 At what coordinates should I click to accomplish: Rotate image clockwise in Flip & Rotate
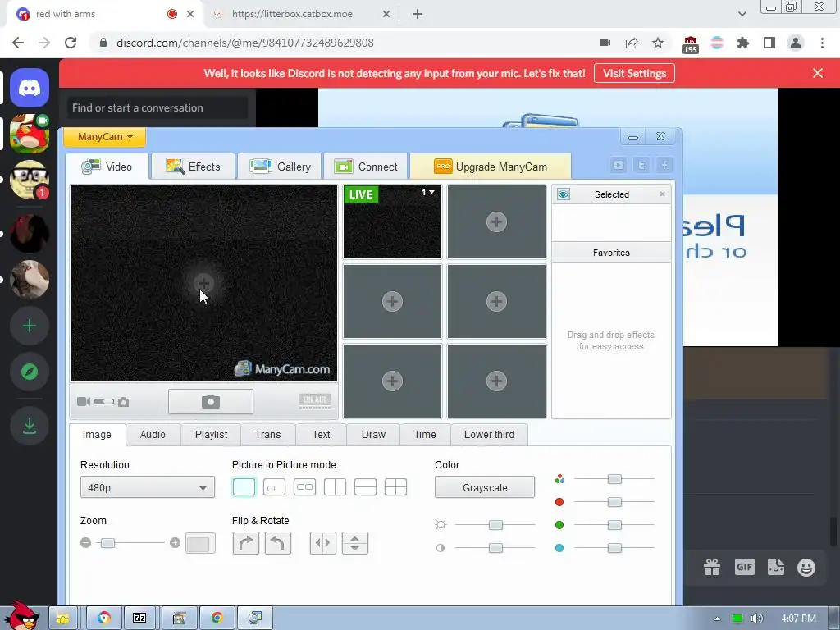[246, 543]
